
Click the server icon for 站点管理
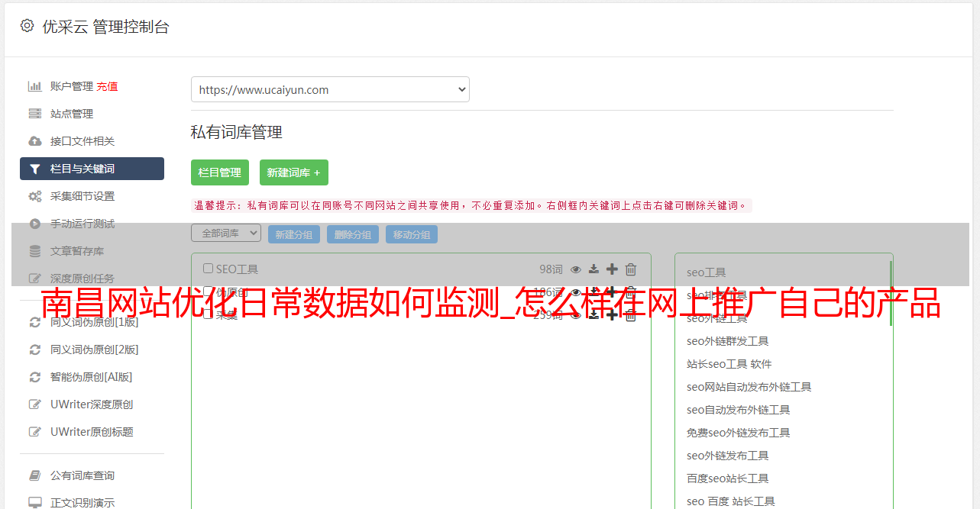(34, 114)
